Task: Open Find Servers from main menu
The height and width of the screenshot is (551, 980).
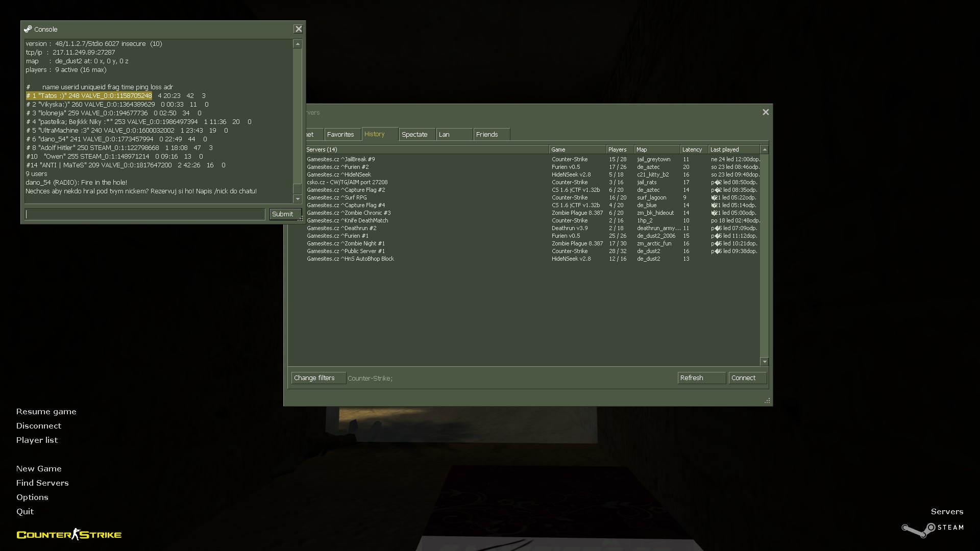Action: click(42, 483)
